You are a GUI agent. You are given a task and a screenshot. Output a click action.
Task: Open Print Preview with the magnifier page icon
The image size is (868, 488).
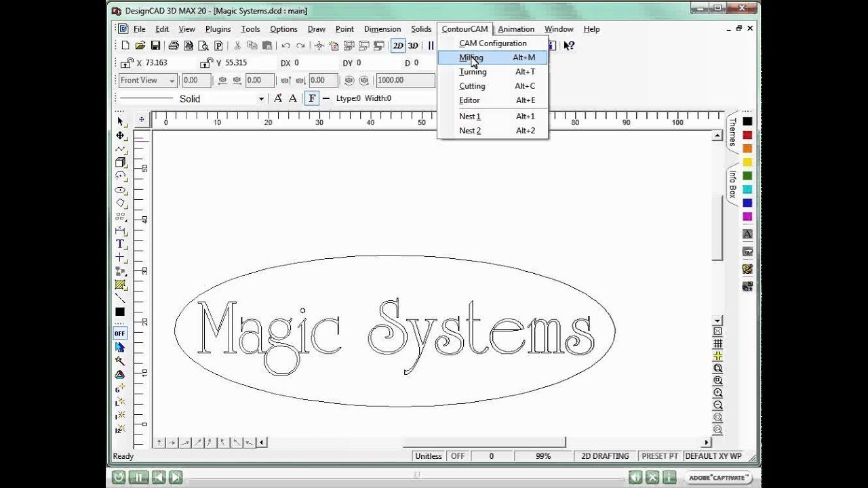(203, 45)
